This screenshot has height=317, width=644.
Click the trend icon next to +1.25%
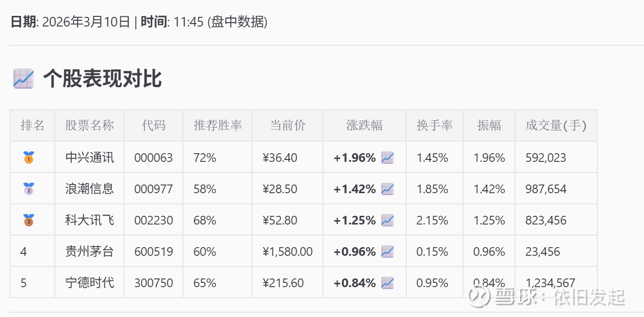(387, 220)
